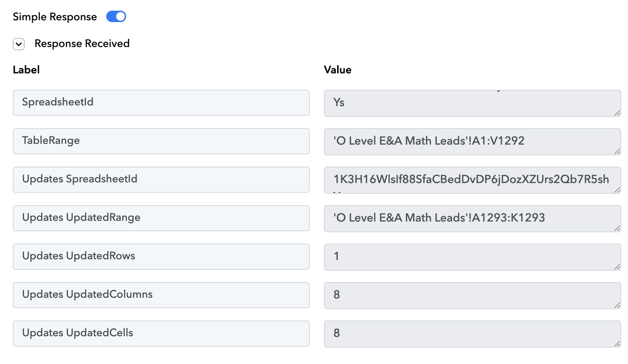Click the Updates UpdatedRange label field

click(x=161, y=218)
